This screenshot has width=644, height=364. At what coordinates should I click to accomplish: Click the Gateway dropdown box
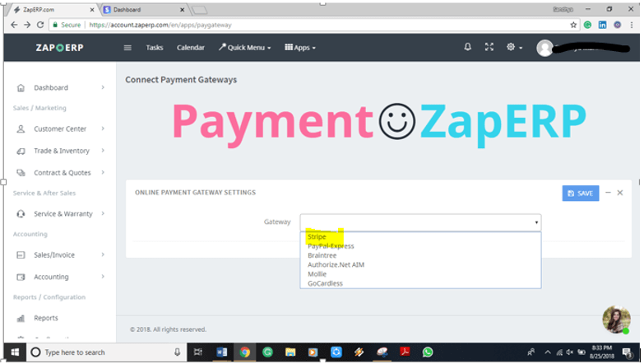(420, 222)
